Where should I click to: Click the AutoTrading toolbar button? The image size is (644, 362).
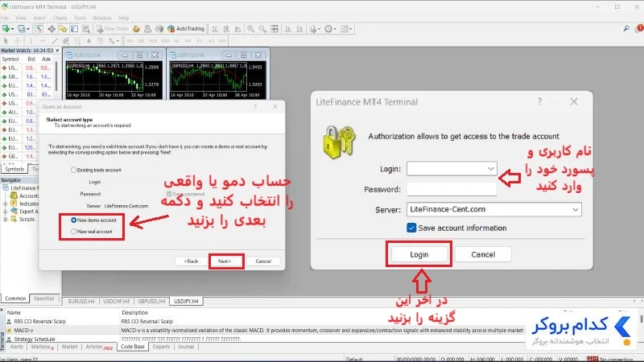click(186, 29)
